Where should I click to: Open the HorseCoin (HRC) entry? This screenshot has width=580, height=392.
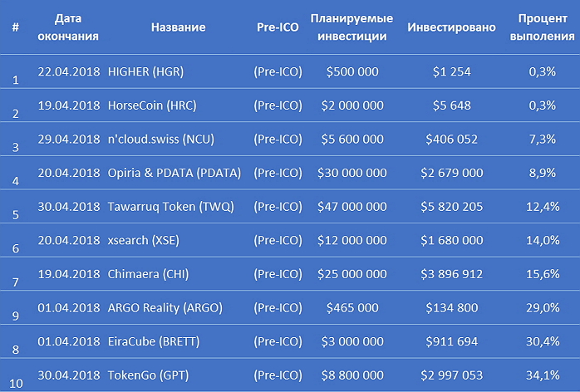click(x=152, y=105)
